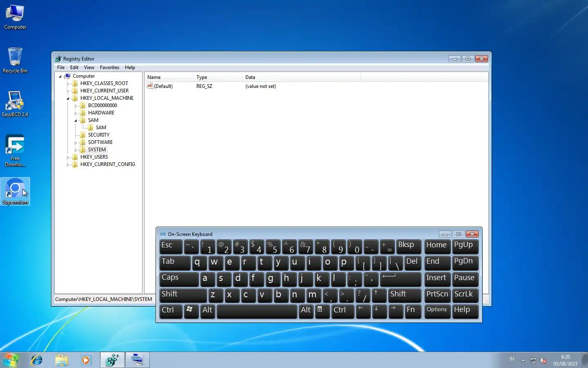Click the right arrow key on keyboard
This screenshot has height=368, width=588.
(396, 312)
